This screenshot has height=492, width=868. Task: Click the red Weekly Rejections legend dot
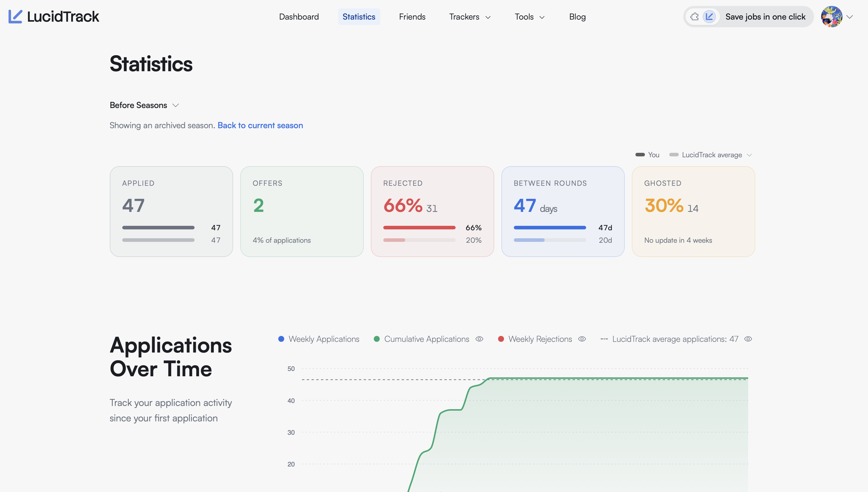[x=501, y=339]
